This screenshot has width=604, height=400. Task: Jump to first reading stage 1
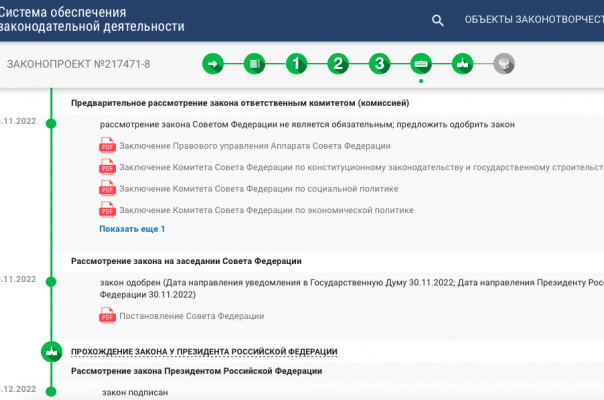click(x=296, y=64)
